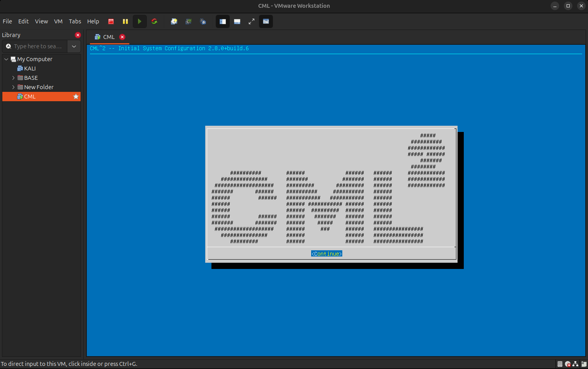Click the red Power Off VM icon

pyautogui.click(x=111, y=21)
